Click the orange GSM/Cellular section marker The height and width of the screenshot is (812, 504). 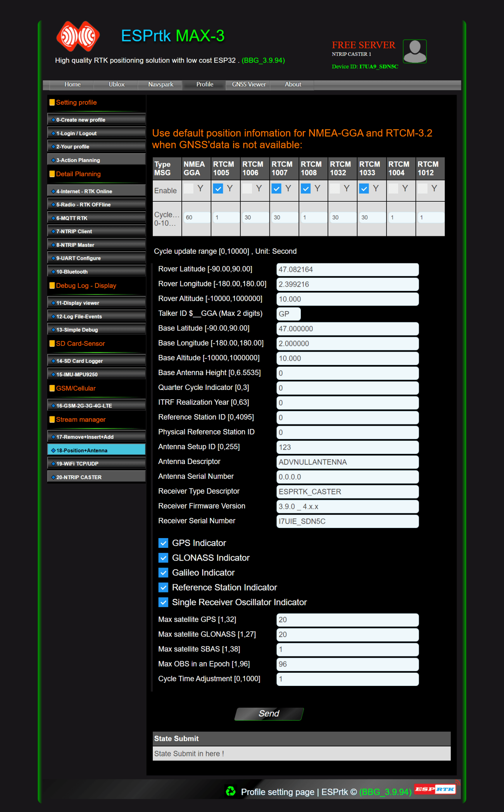(52, 388)
